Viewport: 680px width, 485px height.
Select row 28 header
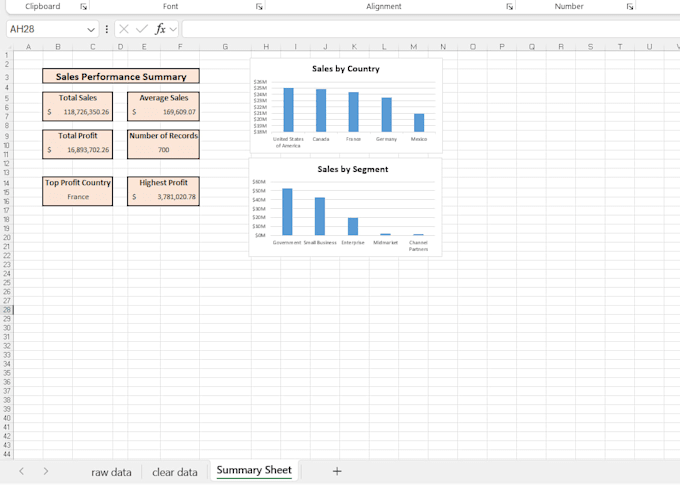point(7,310)
